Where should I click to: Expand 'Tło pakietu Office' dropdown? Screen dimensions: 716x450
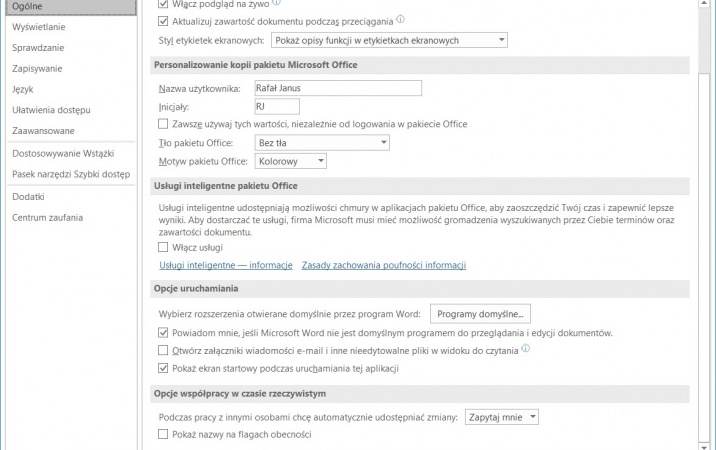pyautogui.click(x=322, y=143)
